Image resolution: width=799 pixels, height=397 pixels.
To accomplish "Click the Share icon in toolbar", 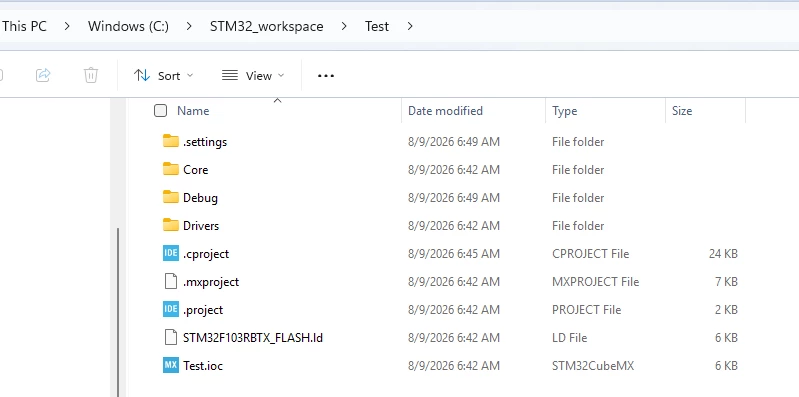I will pos(43,75).
